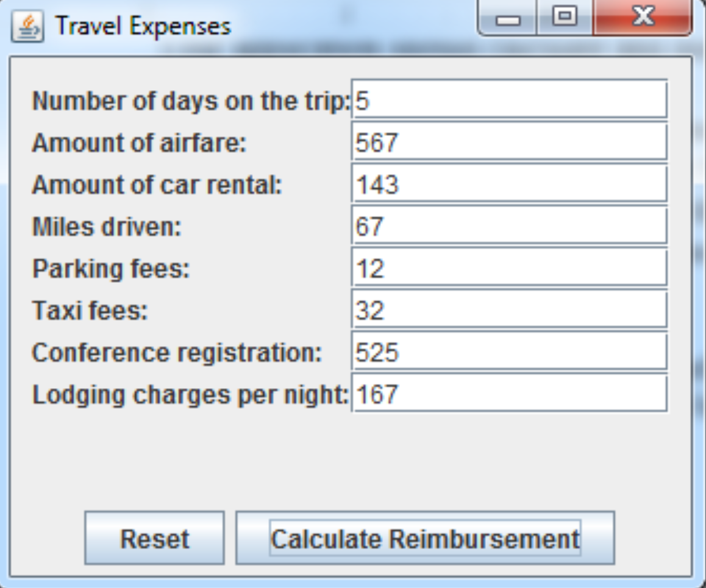Click the 'Taxi fees:' label
Screen dimensions: 706x588
(x=90, y=310)
